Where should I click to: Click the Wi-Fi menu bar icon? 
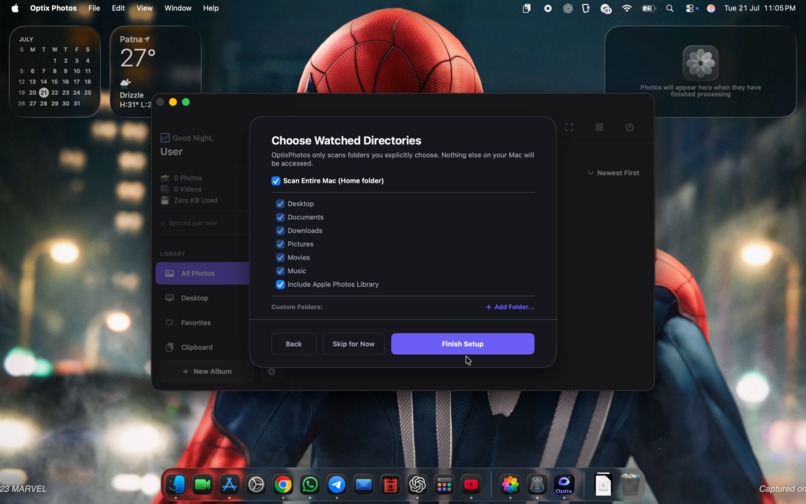(x=627, y=8)
